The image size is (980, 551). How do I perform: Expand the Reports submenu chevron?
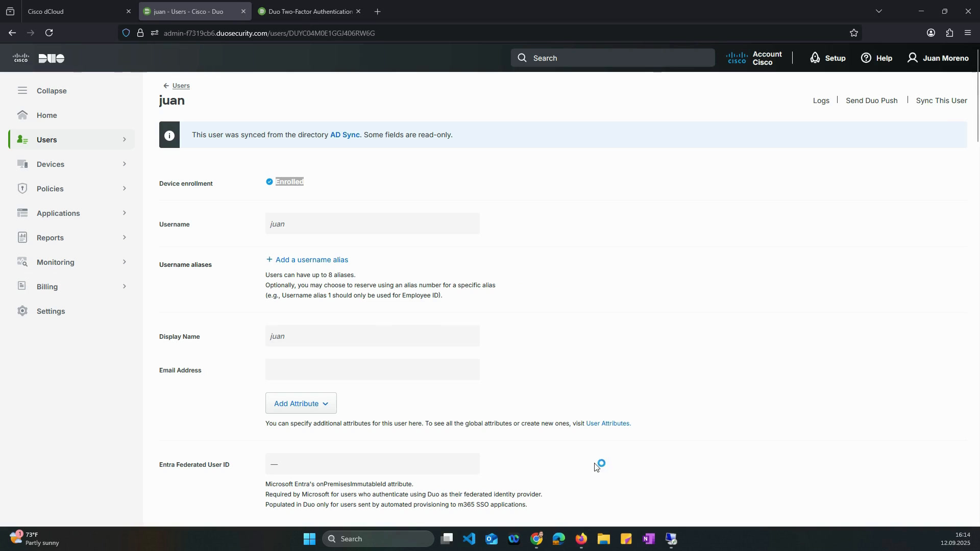124,238
